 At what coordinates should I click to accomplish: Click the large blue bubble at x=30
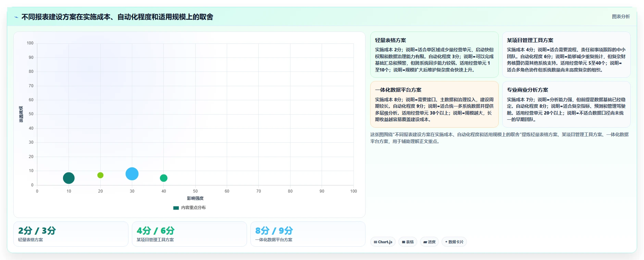click(132, 174)
